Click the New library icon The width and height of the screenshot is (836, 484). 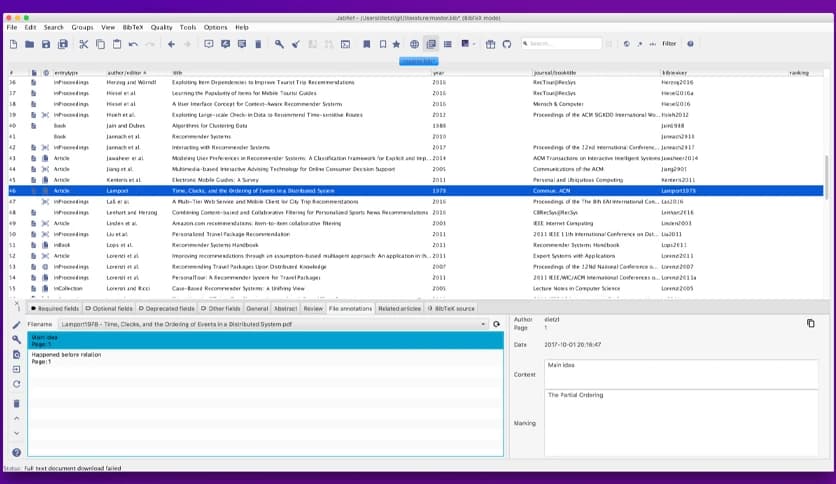point(13,44)
